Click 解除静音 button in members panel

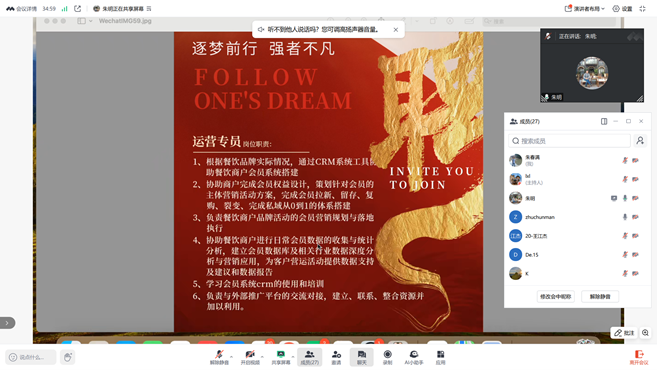point(600,296)
